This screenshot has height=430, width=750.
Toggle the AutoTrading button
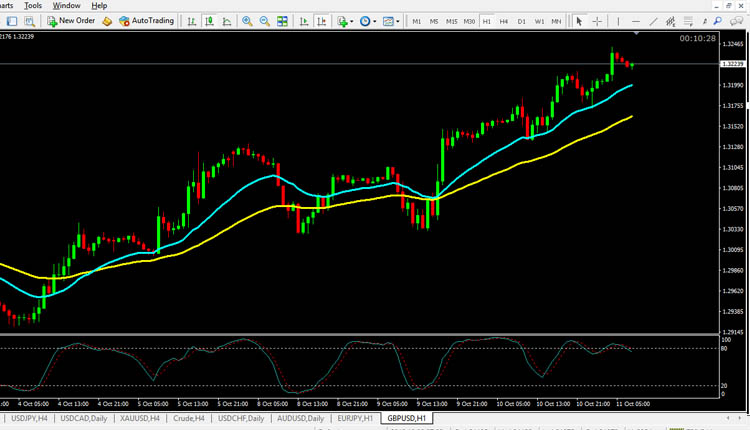point(146,21)
